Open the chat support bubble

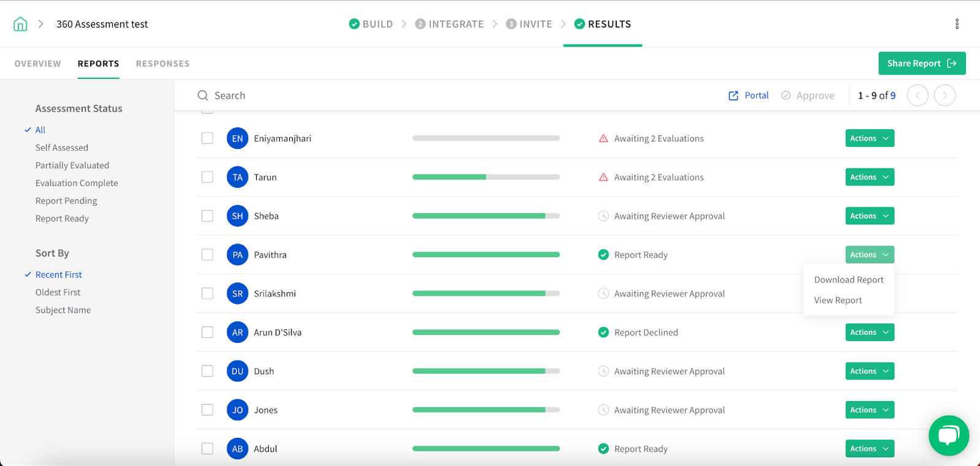click(949, 435)
